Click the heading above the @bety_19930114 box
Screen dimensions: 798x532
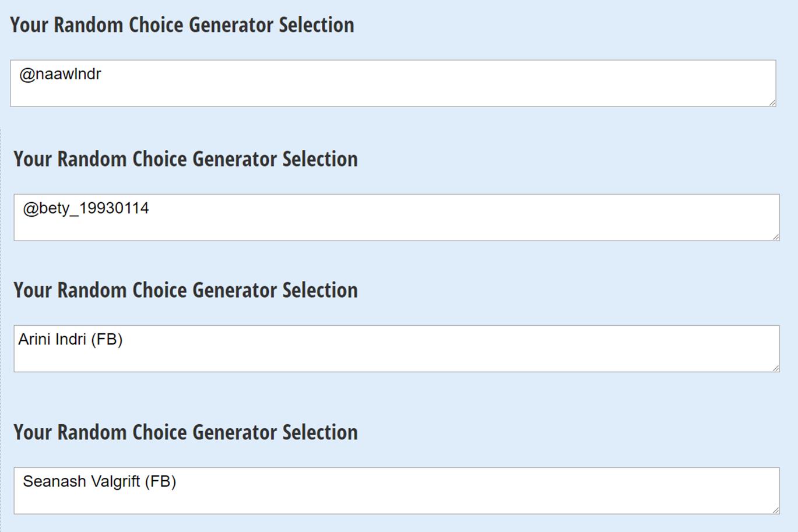[x=185, y=159]
